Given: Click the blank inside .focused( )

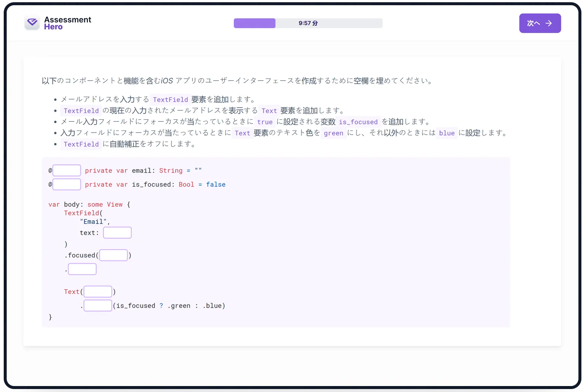Looking at the screenshot, I should tap(114, 255).
